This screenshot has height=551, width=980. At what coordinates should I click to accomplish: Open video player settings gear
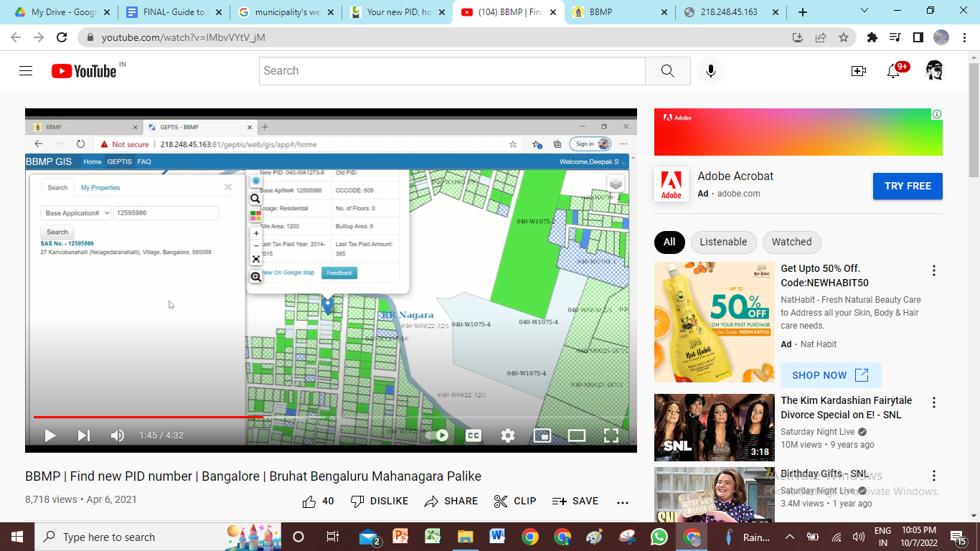[x=508, y=435]
